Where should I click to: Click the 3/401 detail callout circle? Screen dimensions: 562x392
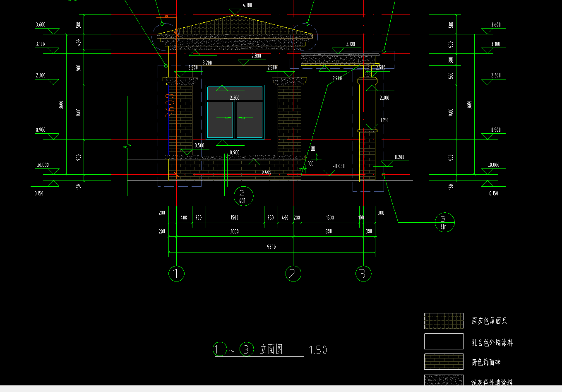[444, 222]
